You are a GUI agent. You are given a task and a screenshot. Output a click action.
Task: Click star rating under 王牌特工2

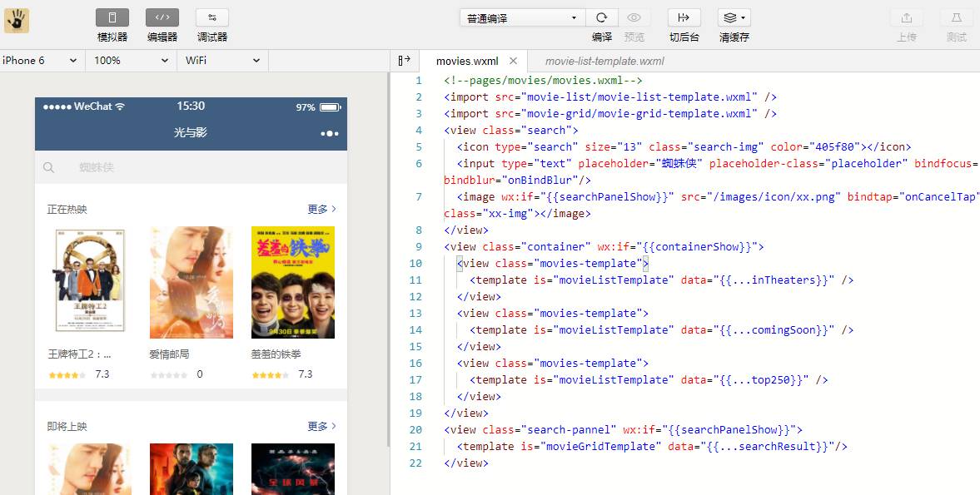(x=67, y=375)
